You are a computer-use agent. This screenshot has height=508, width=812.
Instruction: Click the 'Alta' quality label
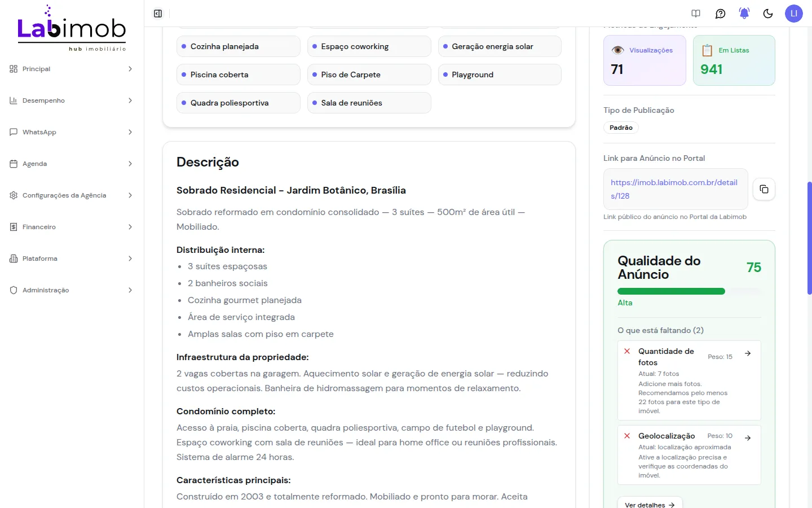click(625, 303)
